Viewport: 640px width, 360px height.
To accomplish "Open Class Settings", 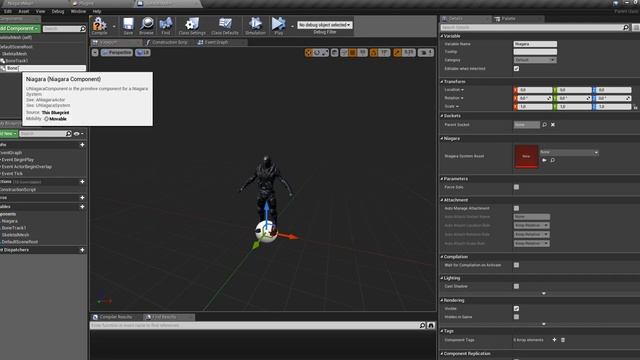I will coord(192,25).
